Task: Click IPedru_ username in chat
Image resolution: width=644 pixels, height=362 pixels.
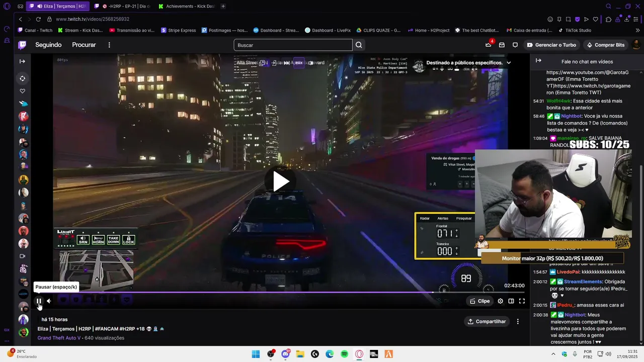Action: (x=566, y=305)
